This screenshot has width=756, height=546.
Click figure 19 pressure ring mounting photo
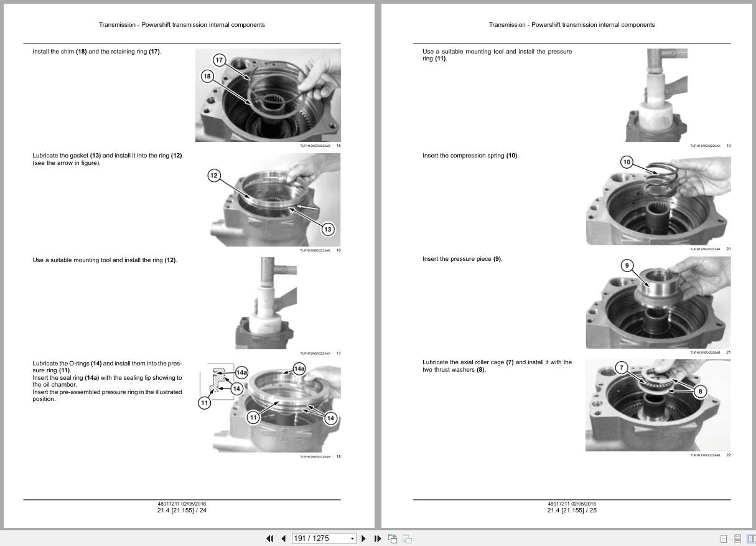tap(656, 95)
